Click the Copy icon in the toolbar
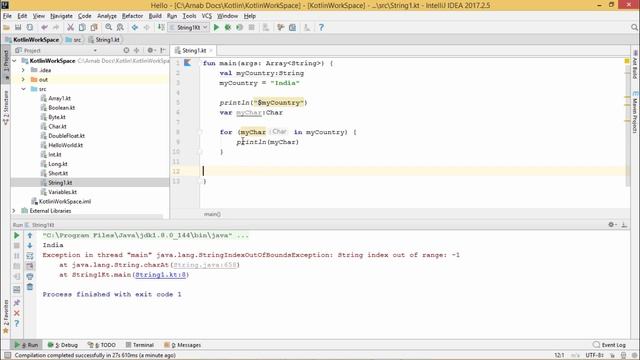The image size is (640, 360). [82, 27]
